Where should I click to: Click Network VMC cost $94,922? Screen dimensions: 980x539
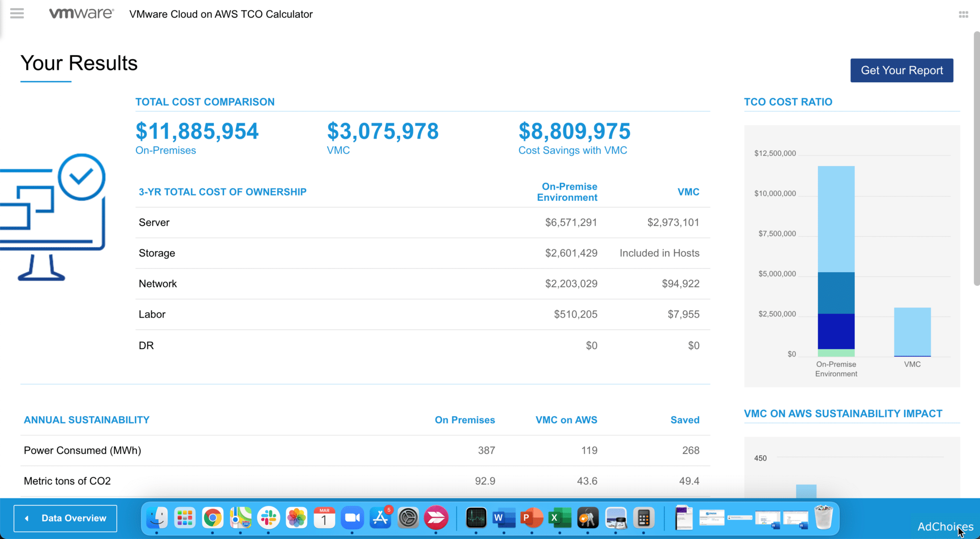680,284
